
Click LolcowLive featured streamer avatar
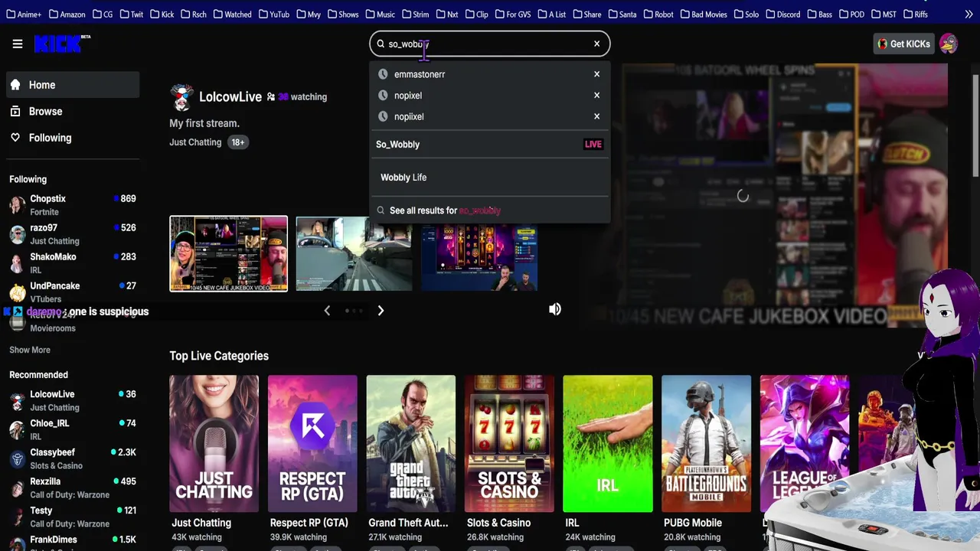(x=181, y=97)
